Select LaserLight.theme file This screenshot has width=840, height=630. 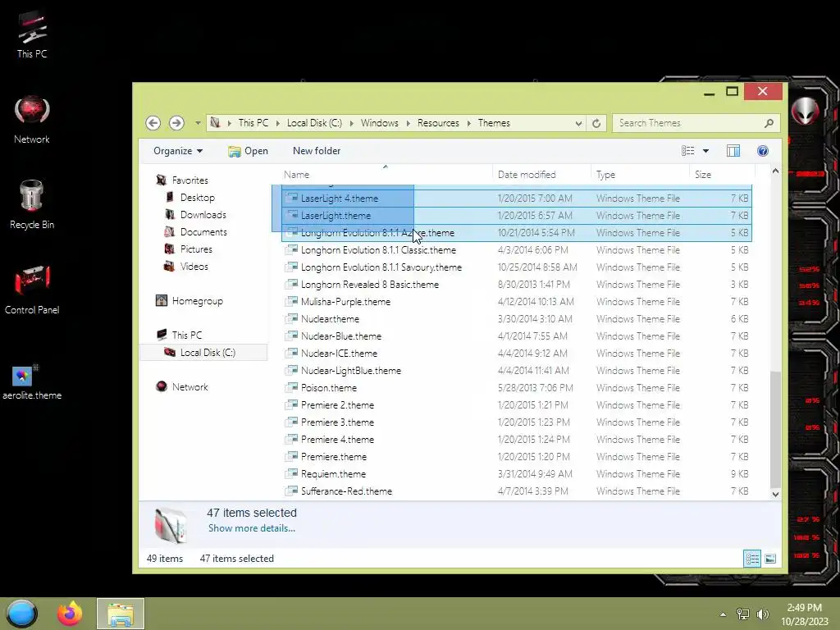tap(517, 216)
